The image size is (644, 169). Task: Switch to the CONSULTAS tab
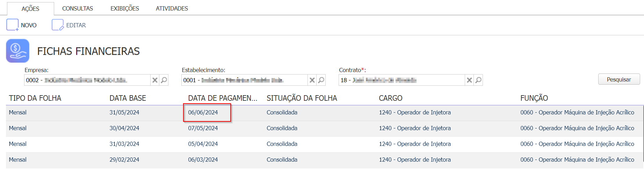[78, 8]
